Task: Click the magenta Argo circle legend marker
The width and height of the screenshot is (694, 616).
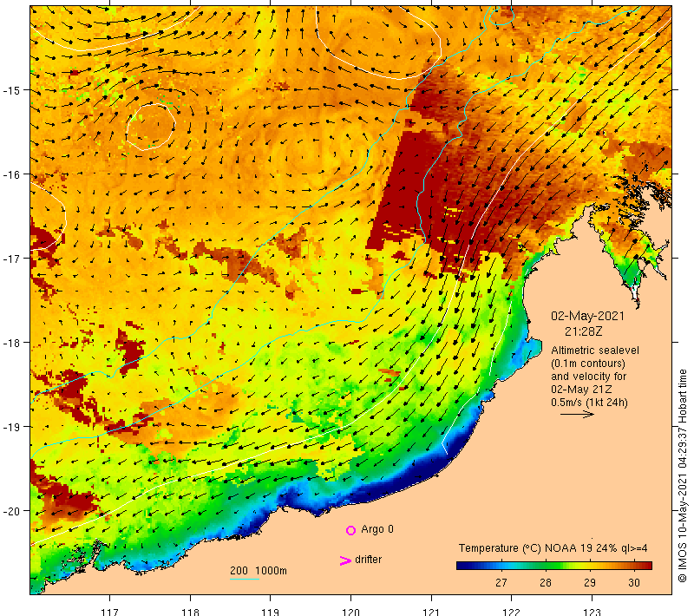Action: [350, 530]
